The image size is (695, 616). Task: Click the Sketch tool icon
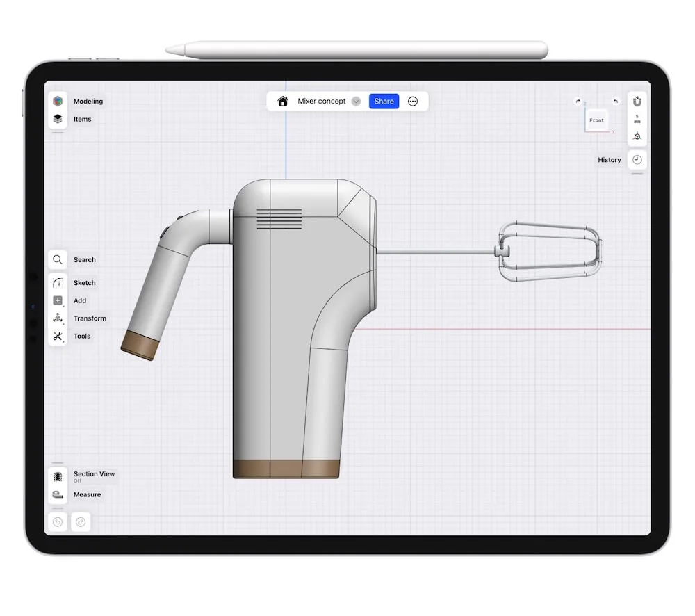pos(58,282)
